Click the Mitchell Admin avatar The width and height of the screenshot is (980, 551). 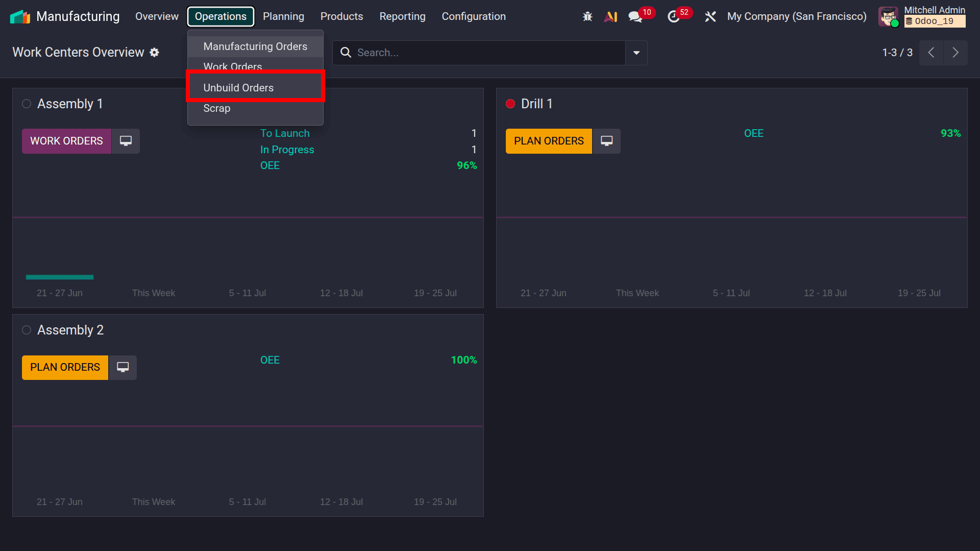point(888,16)
